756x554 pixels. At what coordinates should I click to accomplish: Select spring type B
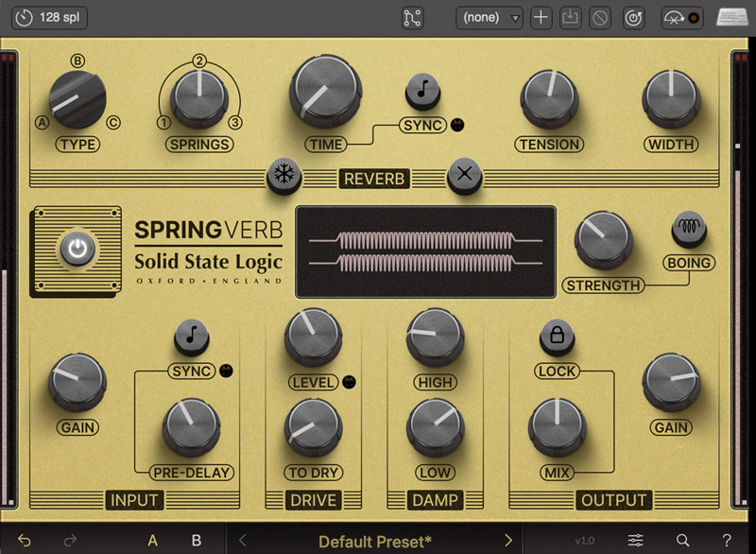click(77, 61)
